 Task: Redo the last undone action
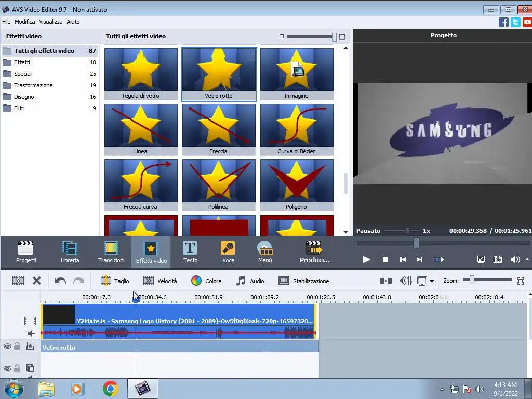[79, 281]
